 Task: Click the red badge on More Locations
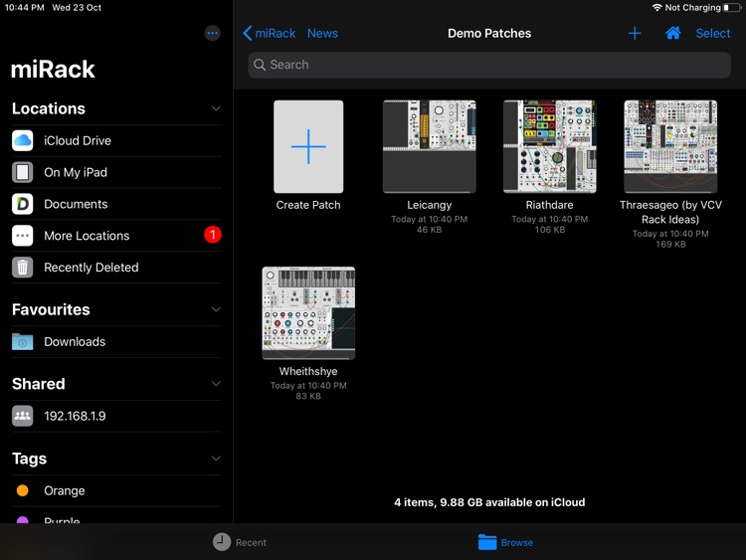213,235
